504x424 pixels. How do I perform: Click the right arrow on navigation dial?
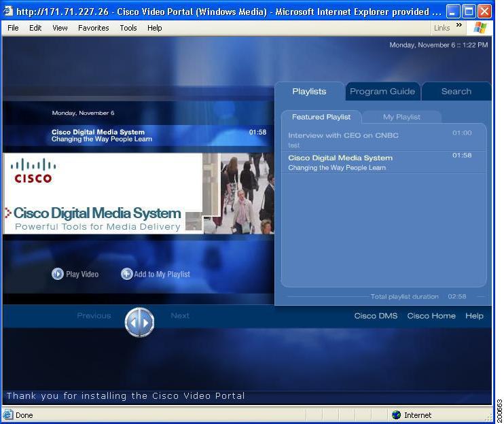(145, 323)
